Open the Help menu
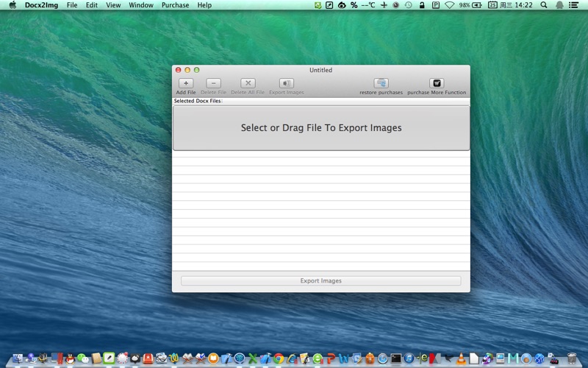The width and height of the screenshot is (588, 368). [x=204, y=5]
